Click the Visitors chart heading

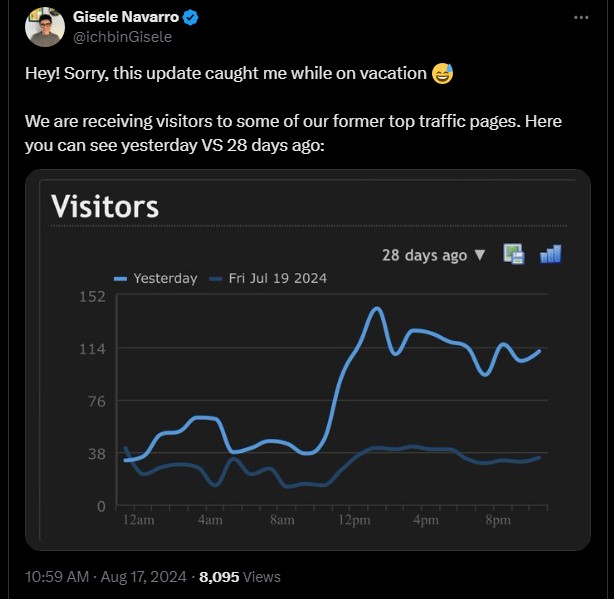point(105,206)
